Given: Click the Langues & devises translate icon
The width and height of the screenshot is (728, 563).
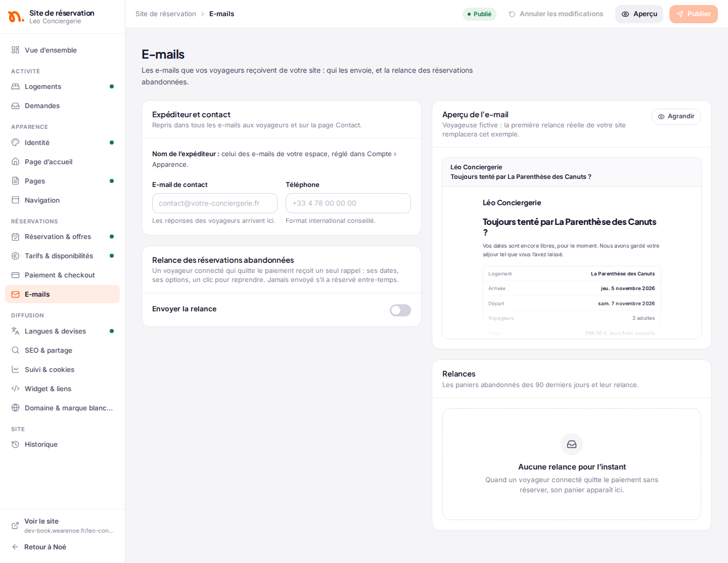Looking at the screenshot, I should (15, 331).
